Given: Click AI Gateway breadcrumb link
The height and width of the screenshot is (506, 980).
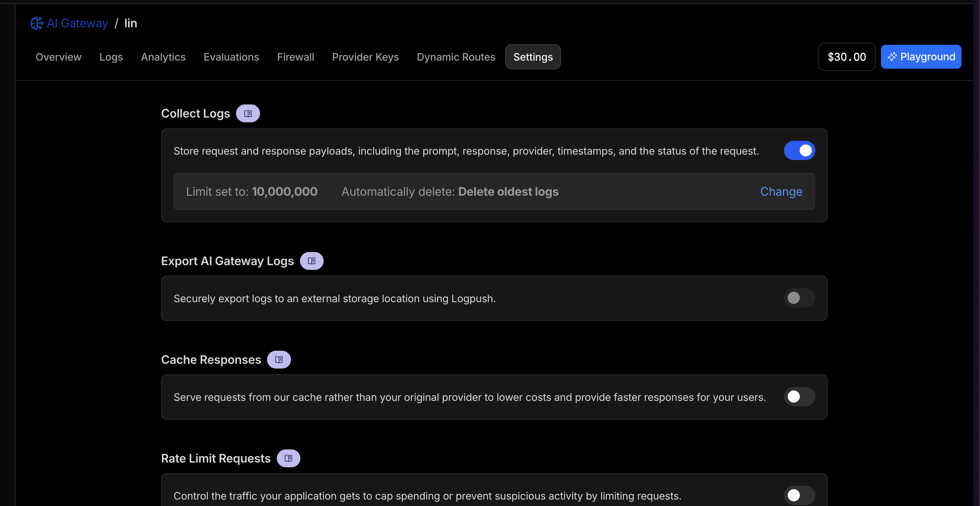Looking at the screenshot, I should point(77,23).
